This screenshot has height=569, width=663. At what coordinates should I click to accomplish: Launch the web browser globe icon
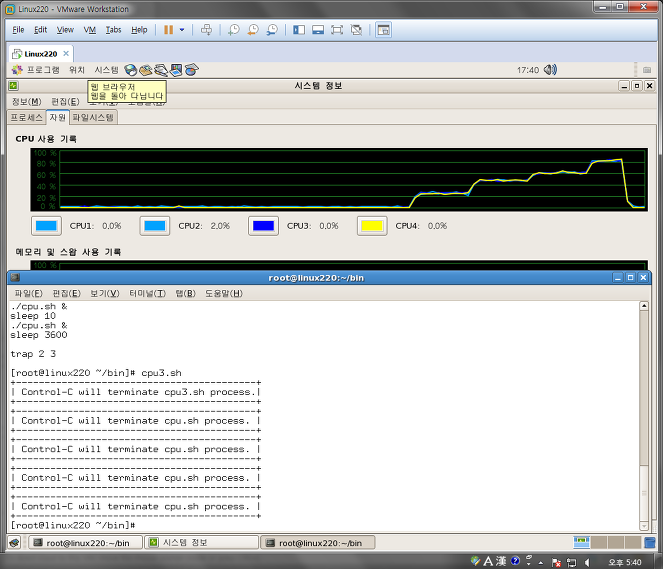click(x=131, y=70)
